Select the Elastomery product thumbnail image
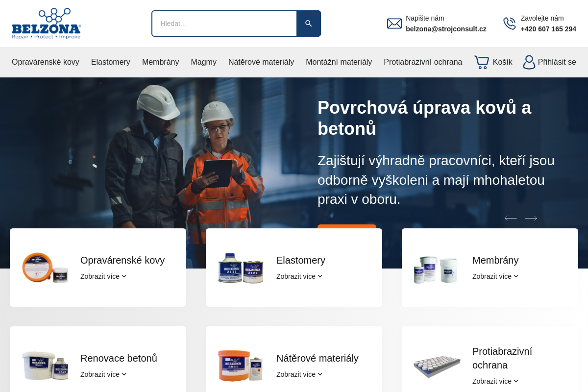Viewport: 588px width, 392px height. 241,268
